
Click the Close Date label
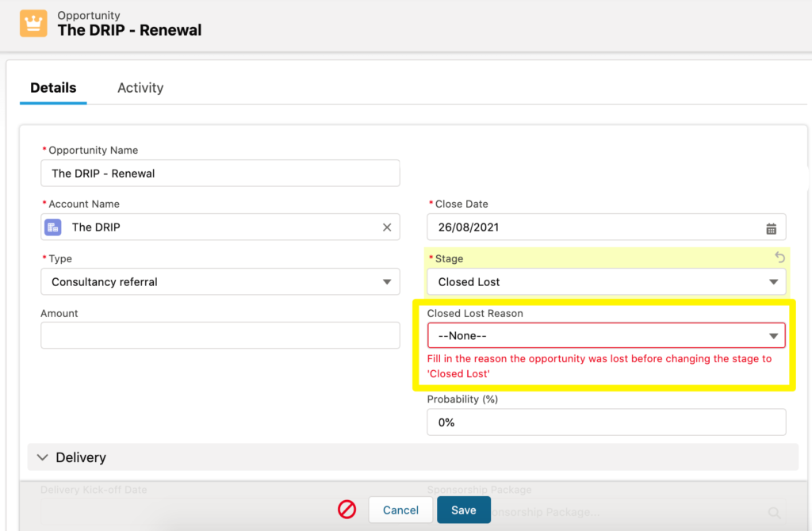(x=462, y=204)
